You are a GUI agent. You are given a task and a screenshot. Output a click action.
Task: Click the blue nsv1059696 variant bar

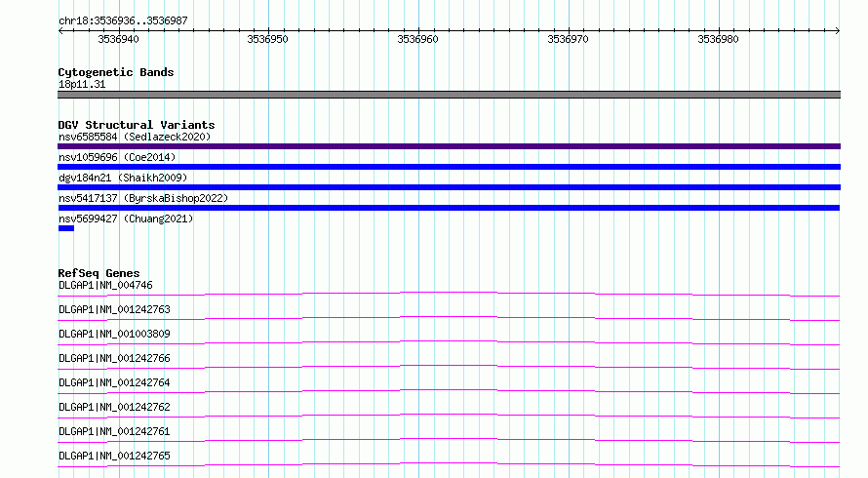(x=449, y=167)
